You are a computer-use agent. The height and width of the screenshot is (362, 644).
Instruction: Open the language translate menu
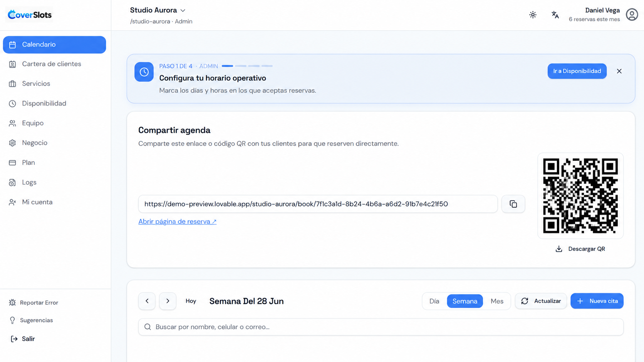tap(555, 15)
